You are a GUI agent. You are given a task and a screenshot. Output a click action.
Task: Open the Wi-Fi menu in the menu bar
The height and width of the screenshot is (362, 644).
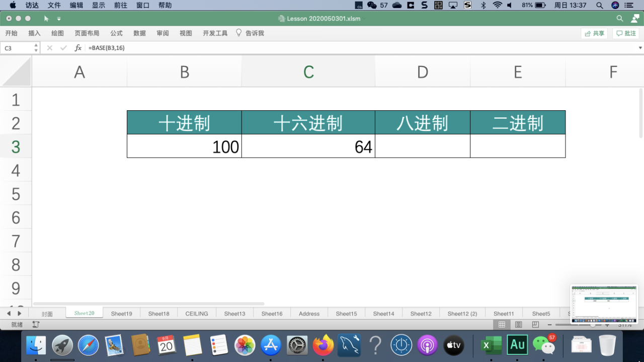pyautogui.click(x=498, y=5)
